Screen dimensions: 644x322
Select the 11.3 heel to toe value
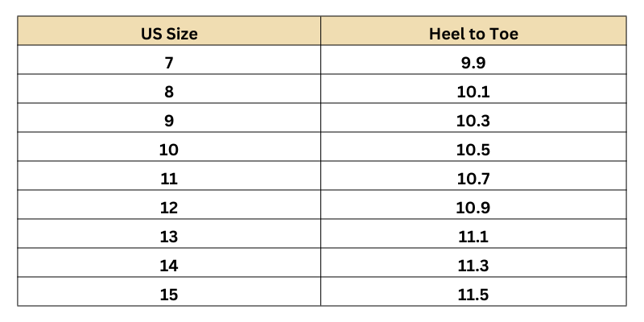tap(473, 266)
